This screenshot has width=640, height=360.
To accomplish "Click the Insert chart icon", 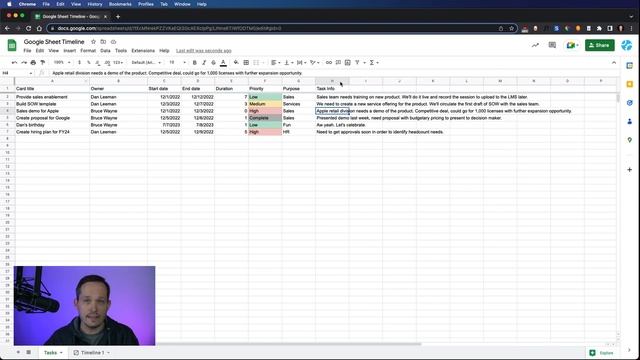I will [347, 62].
